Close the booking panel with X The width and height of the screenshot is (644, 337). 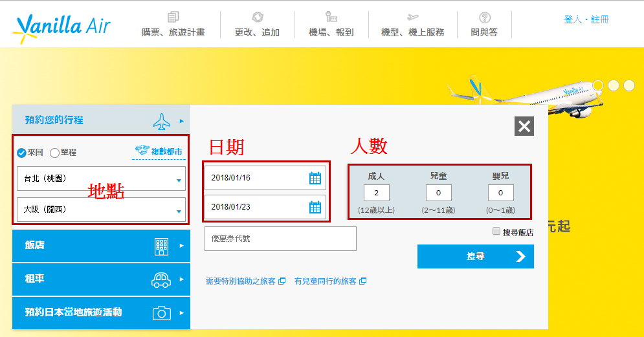[524, 126]
